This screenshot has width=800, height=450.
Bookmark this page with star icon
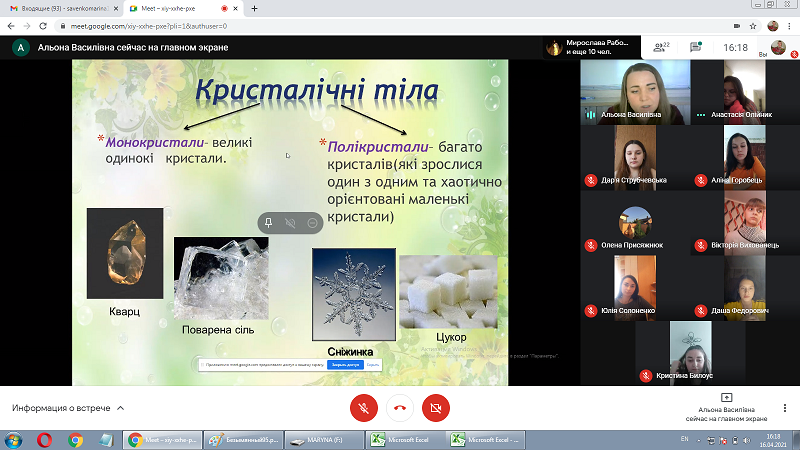753,26
